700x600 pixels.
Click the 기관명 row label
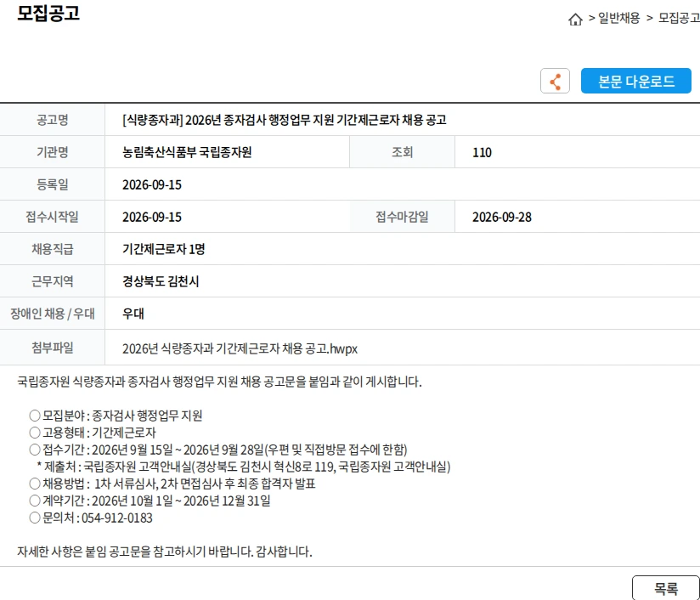52,152
